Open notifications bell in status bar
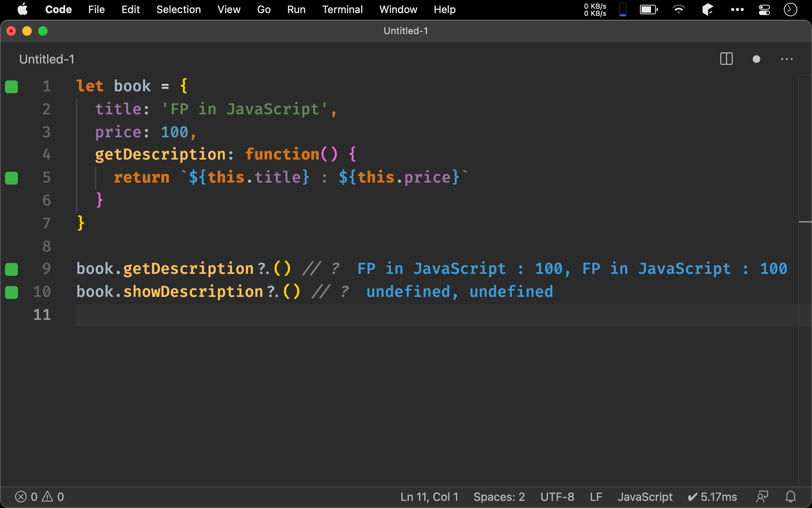Screen dimensions: 812x508 [791, 496]
